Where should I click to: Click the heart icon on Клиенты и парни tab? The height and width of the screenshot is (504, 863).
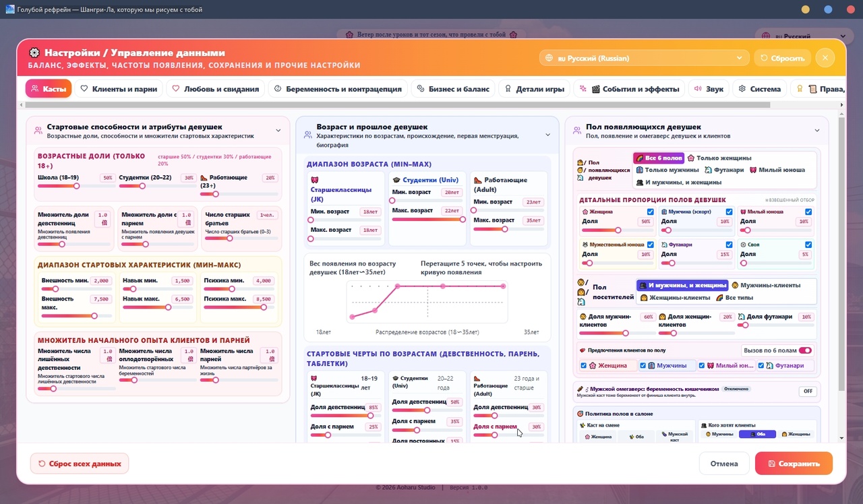(84, 88)
